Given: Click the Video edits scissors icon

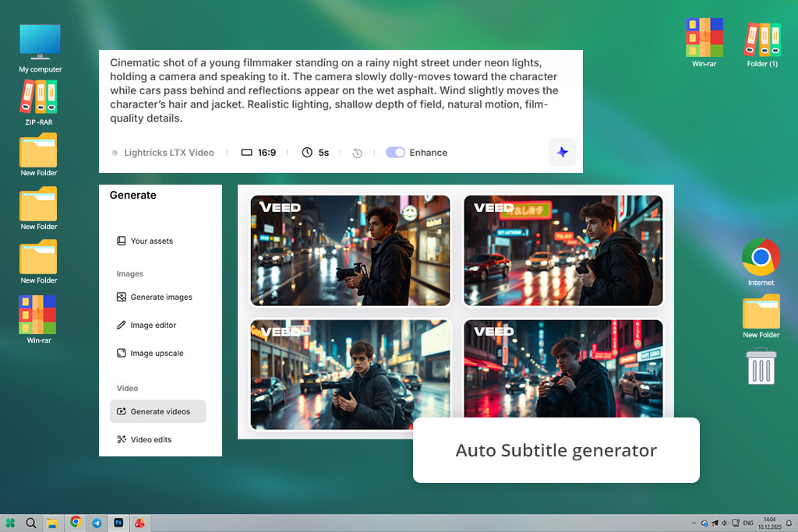Looking at the screenshot, I should (x=121, y=439).
